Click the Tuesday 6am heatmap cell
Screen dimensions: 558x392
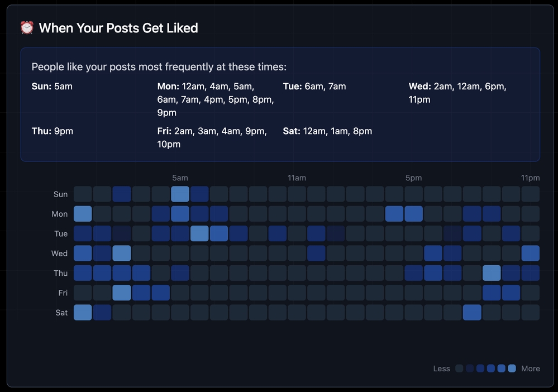[199, 233]
